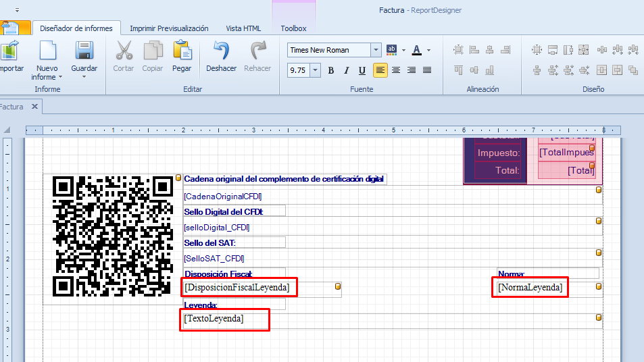Click the Deshacer (undo) arrow
644x362 pixels.
point(221,51)
